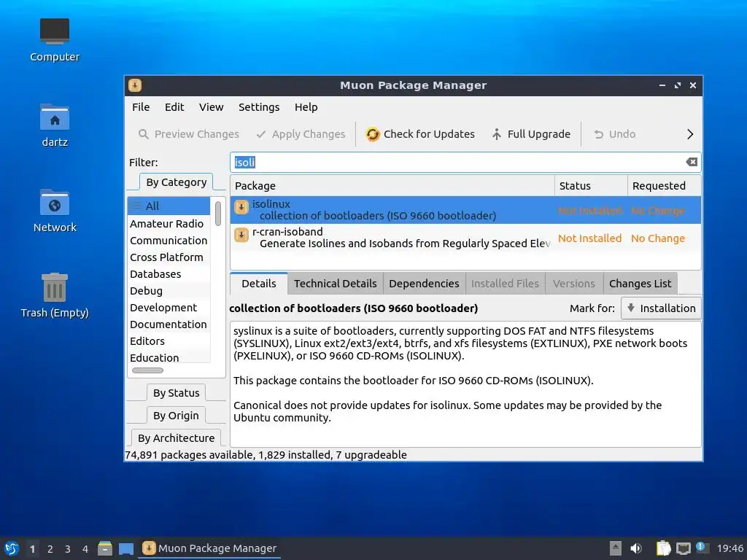This screenshot has width=747, height=560.
Task: Select the Cross Platform category
Action: [x=169, y=257]
